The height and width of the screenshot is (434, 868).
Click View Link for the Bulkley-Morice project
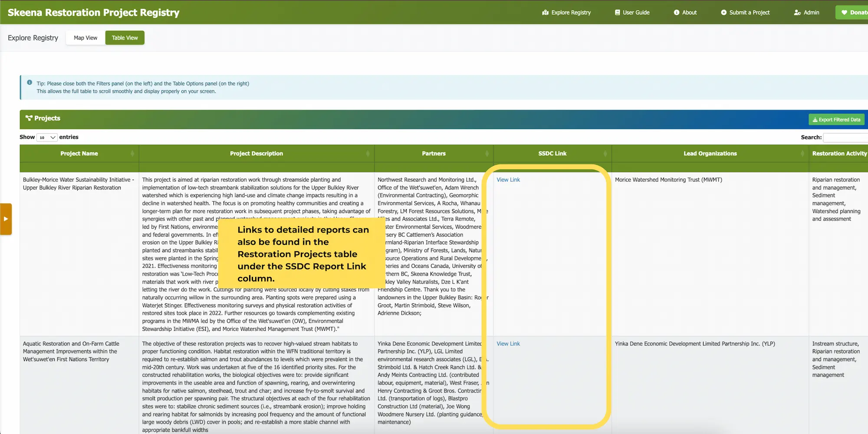(x=508, y=179)
